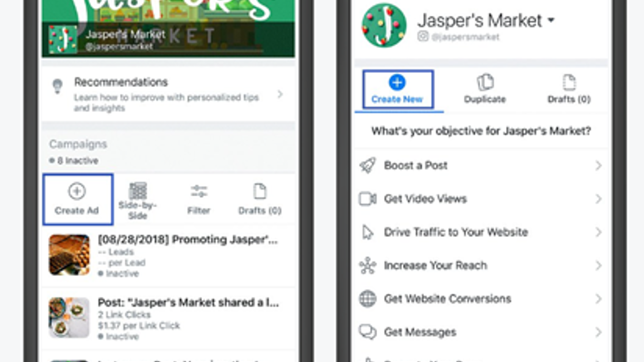This screenshot has width=644, height=362.
Task: Click the Boost a Post rocket icon
Action: point(368,165)
